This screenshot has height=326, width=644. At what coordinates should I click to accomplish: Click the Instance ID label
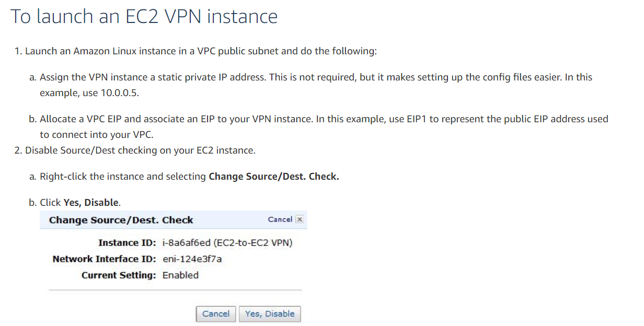(x=127, y=243)
